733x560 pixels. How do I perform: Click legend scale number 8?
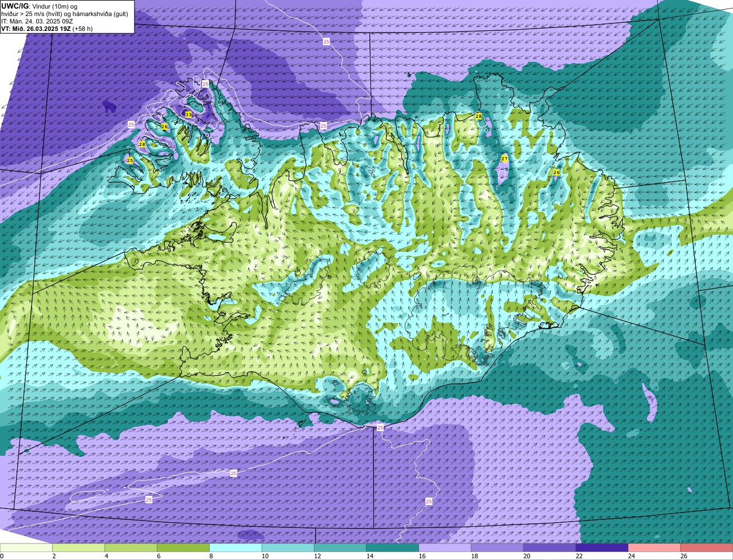coord(210,556)
